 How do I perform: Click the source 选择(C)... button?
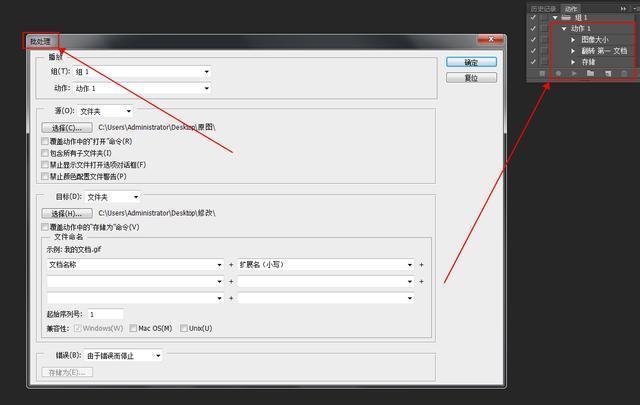tap(67, 128)
